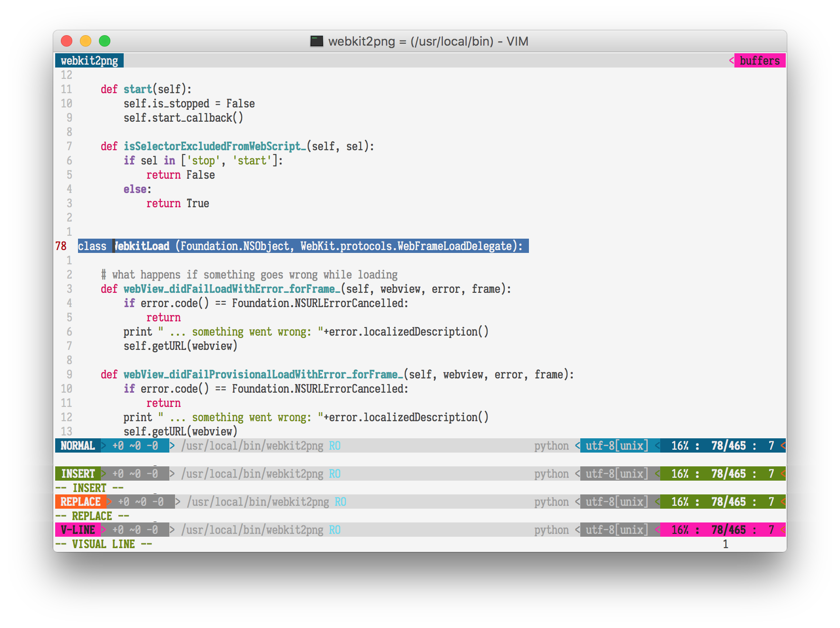
Task: Click webView_didFailProvisionalLoadWithError_forFrame_ function name
Action: (263, 374)
